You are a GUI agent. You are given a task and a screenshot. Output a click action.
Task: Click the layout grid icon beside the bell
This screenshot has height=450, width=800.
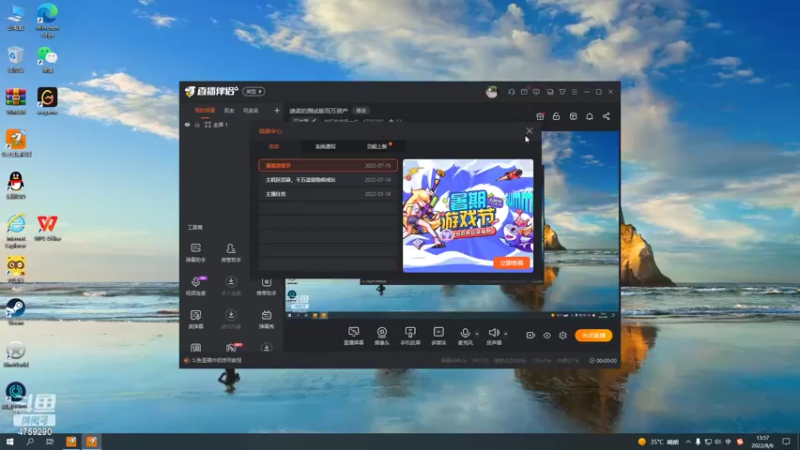[573, 116]
